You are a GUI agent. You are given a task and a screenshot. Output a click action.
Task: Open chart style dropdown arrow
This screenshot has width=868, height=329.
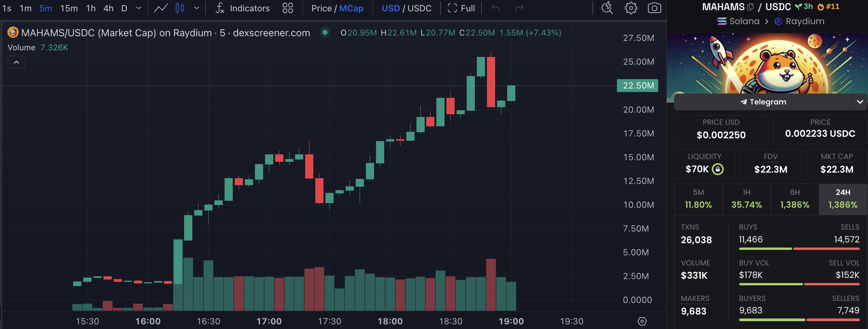197,8
